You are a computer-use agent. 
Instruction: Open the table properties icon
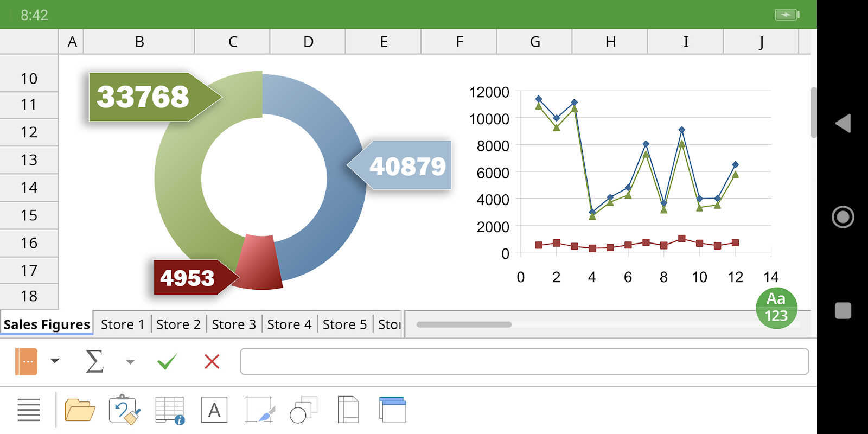coord(170,410)
